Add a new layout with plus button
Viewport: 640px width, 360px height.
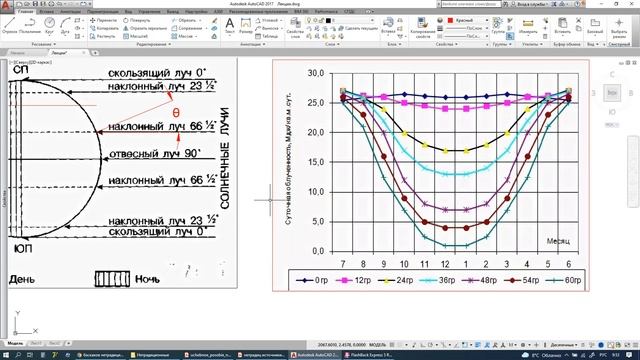tap(68, 344)
